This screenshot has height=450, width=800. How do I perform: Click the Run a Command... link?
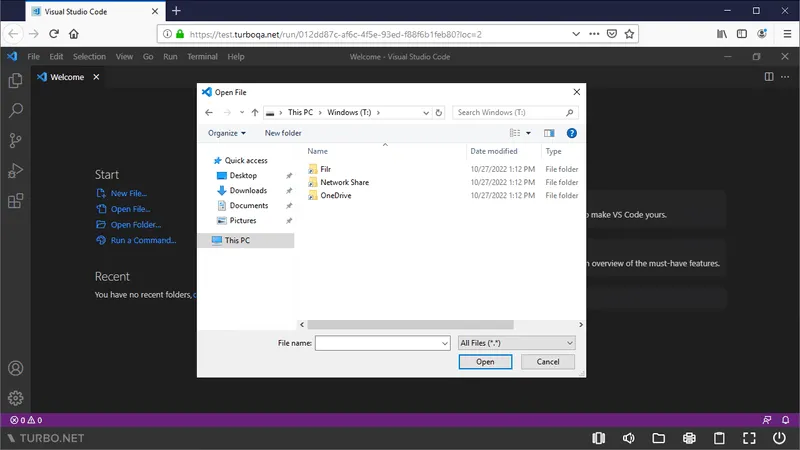coord(143,240)
